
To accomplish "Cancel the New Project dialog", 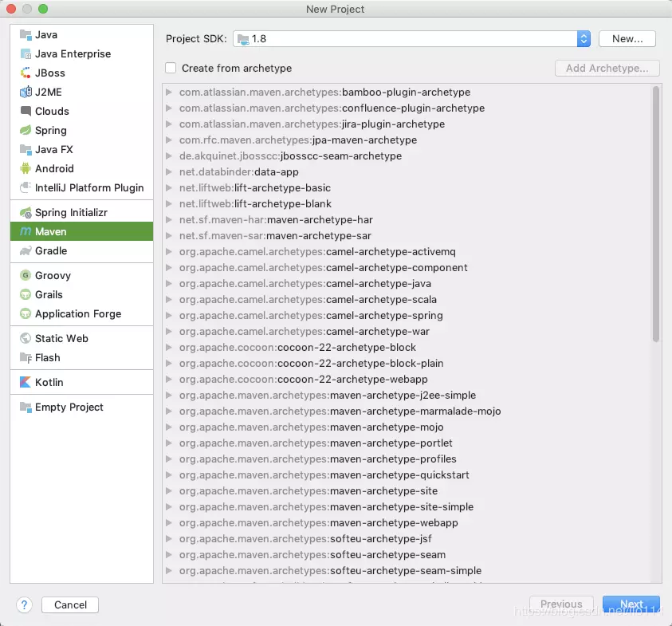I will pos(70,605).
